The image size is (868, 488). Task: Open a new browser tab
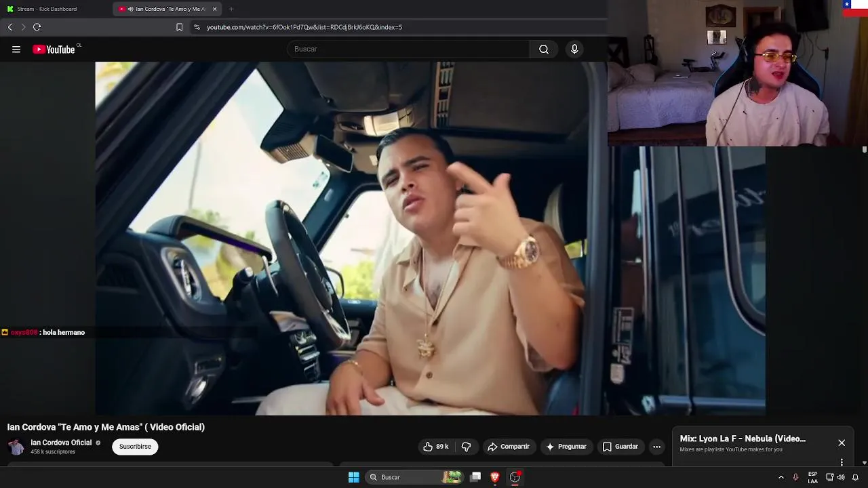click(x=231, y=9)
